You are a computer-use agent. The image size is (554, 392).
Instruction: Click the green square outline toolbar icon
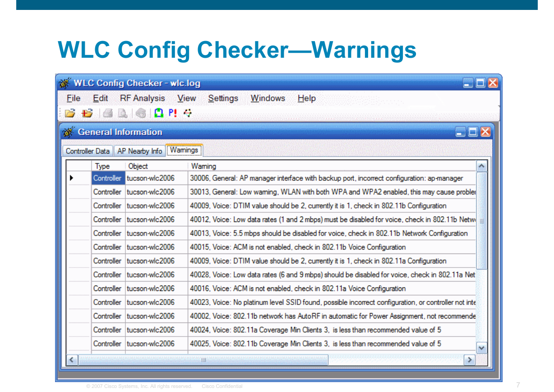pyautogui.click(x=158, y=113)
